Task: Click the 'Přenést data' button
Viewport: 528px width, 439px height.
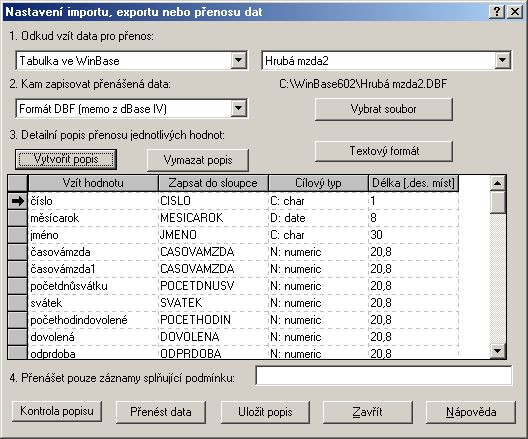Action: coord(161,412)
